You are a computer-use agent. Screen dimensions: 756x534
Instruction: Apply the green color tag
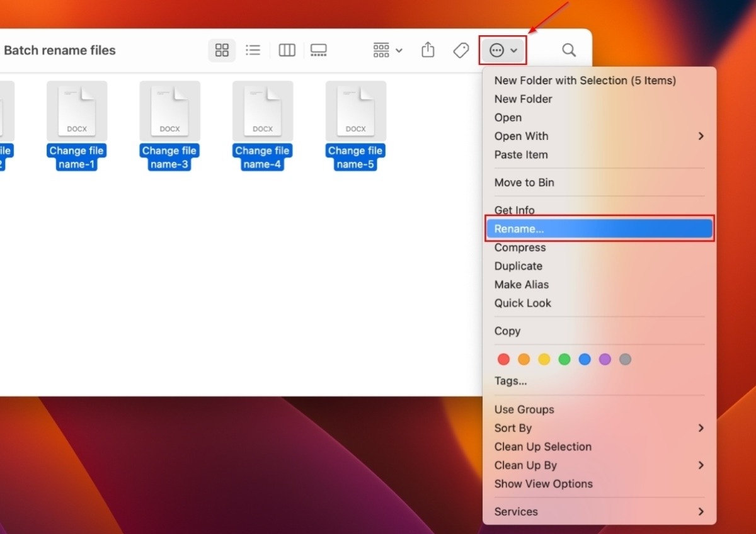click(564, 359)
